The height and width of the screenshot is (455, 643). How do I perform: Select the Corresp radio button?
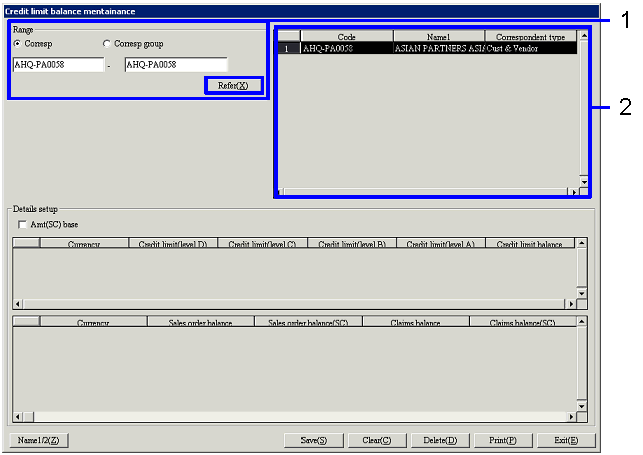(17, 43)
